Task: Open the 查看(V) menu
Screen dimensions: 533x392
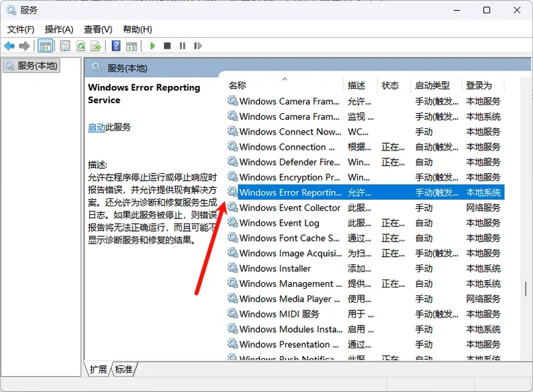Action: 98,29
